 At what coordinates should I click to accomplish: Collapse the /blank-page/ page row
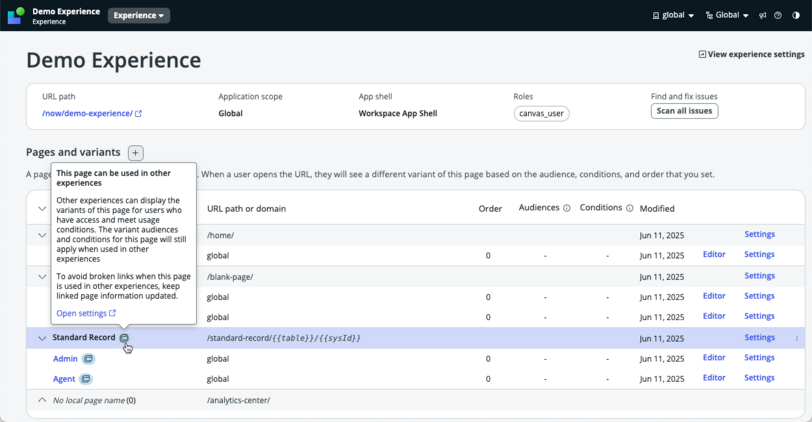click(x=42, y=277)
